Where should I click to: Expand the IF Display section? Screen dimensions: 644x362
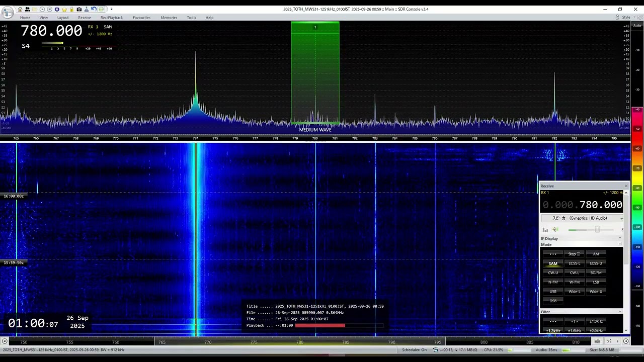coord(620,238)
